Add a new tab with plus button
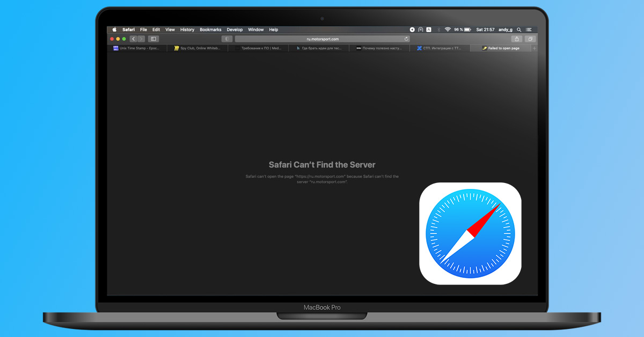Viewport: 644px width, 337px height. pos(534,48)
